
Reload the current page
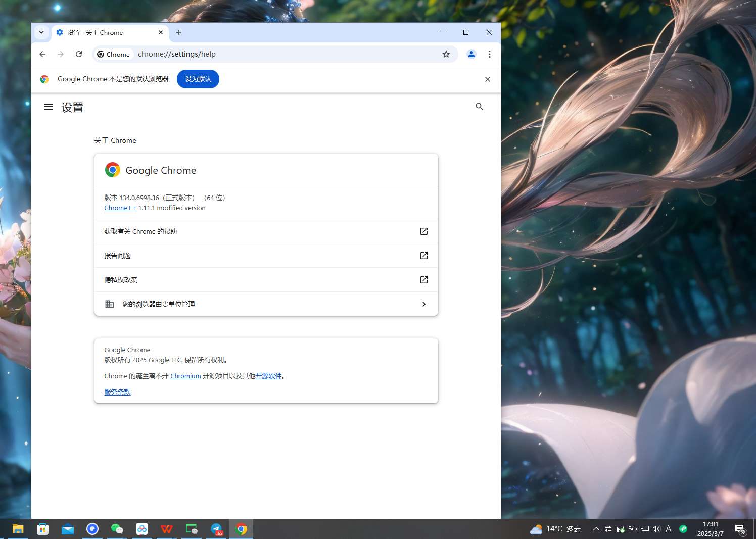pyautogui.click(x=79, y=54)
